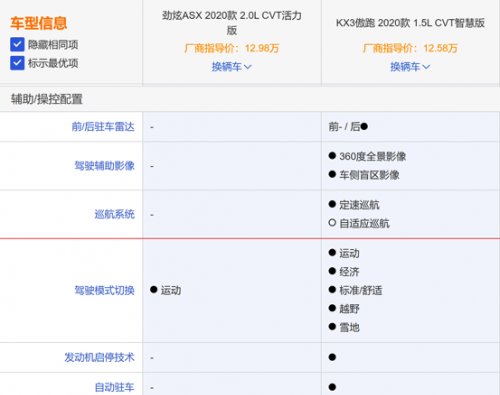500x395 pixels.
Task: Click 标准/舒适 mode entry
Action: [355, 290]
